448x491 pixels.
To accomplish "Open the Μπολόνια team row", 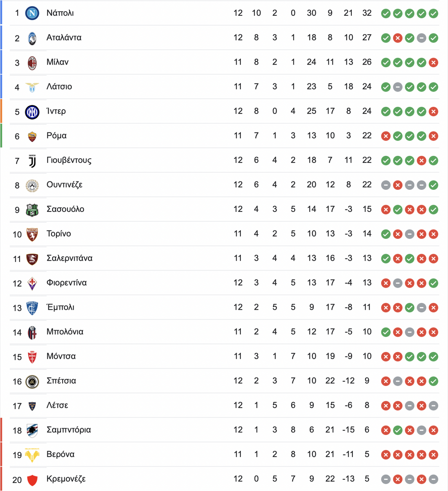I will (224, 332).
